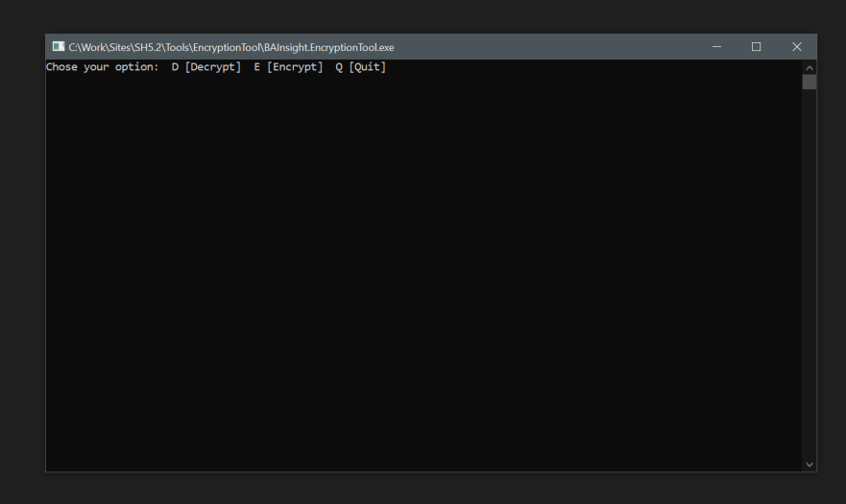Image resolution: width=846 pixels, height=504 pixels.
Task: Click the scrollbar down arrow
Action: point(810,465)
